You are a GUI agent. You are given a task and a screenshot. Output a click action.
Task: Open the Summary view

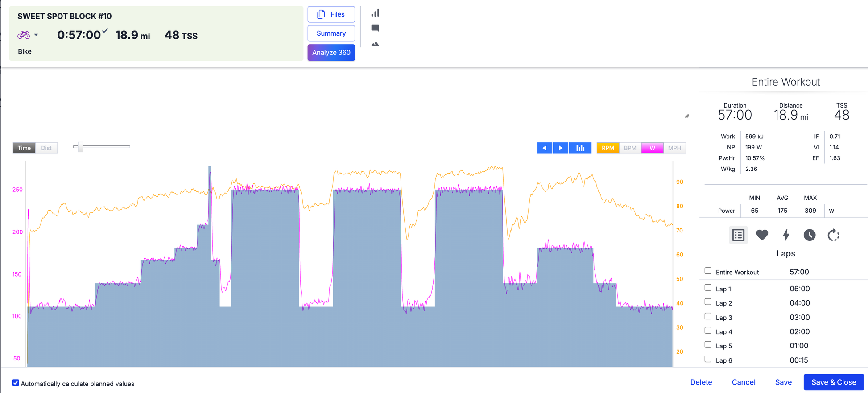tap(331, 33)
